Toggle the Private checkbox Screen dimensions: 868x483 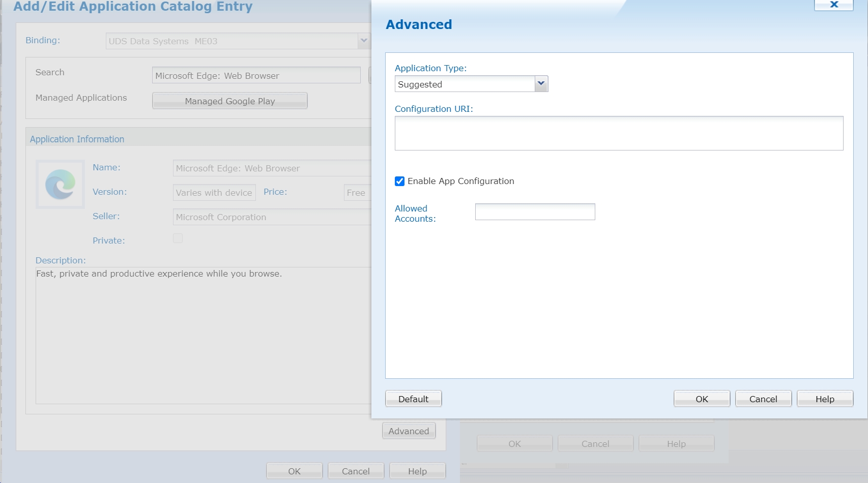(178, 238)
